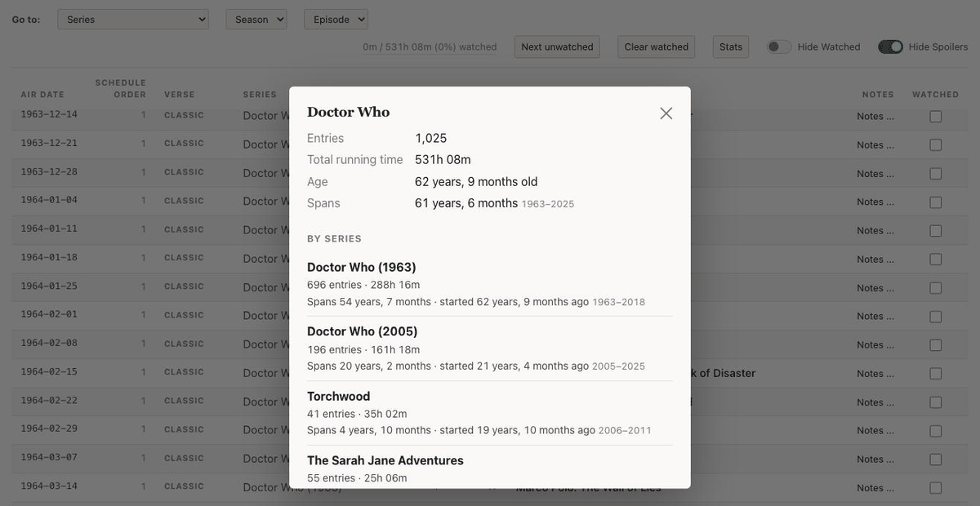
Task: Mark 1963-12-21 episode as watched
Action: (x=936, y=144)
